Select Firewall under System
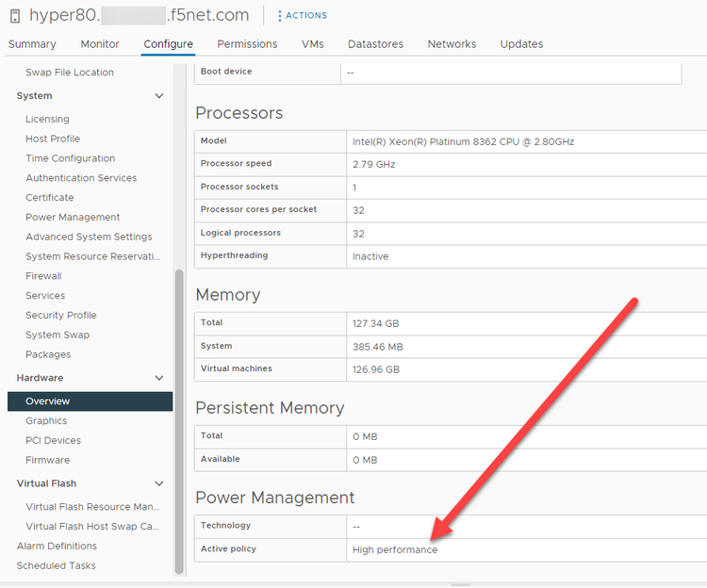 pos(43,276)
